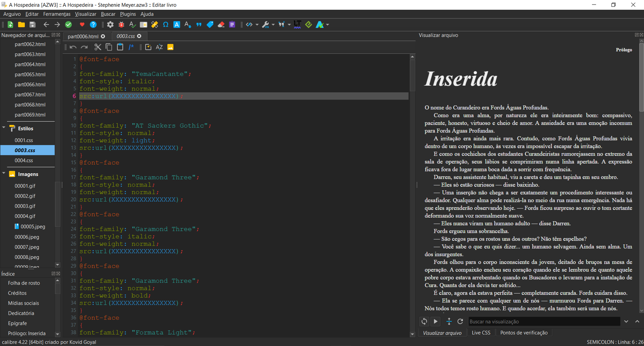
Task: Select 0001.css in the file browser
Action: (24, 140)
